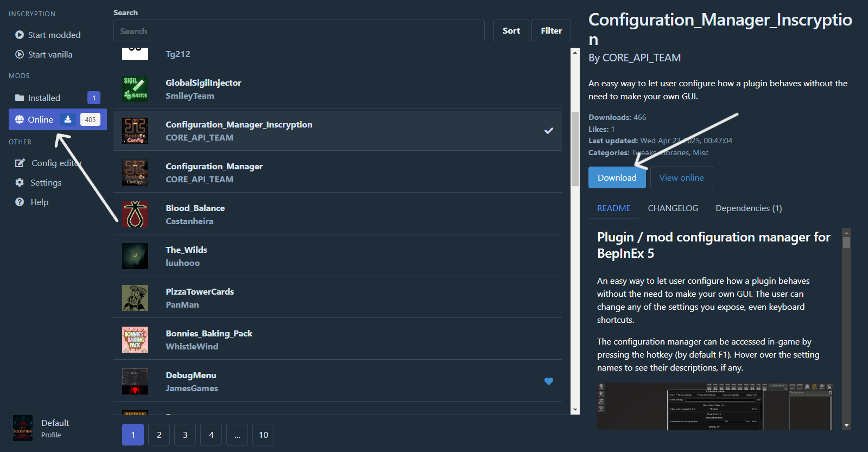The height and width of the screenshot is (452, 868).
Task: Select the PizzaTowerCards mod
Action: 338,298
